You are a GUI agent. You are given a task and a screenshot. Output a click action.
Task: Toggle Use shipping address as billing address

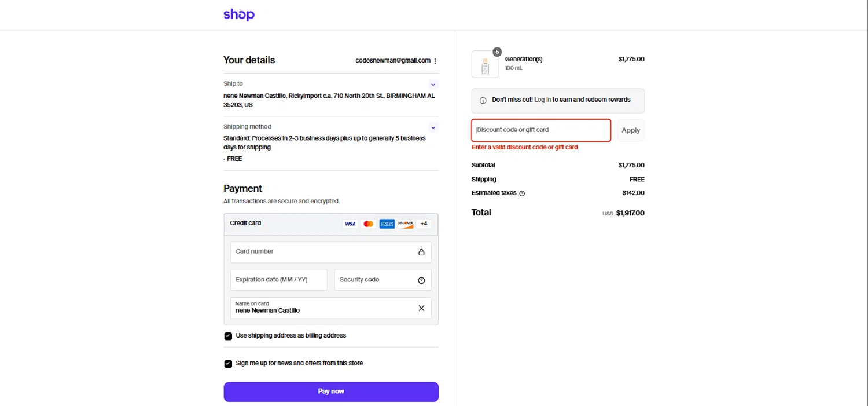(x=228, y=336)
